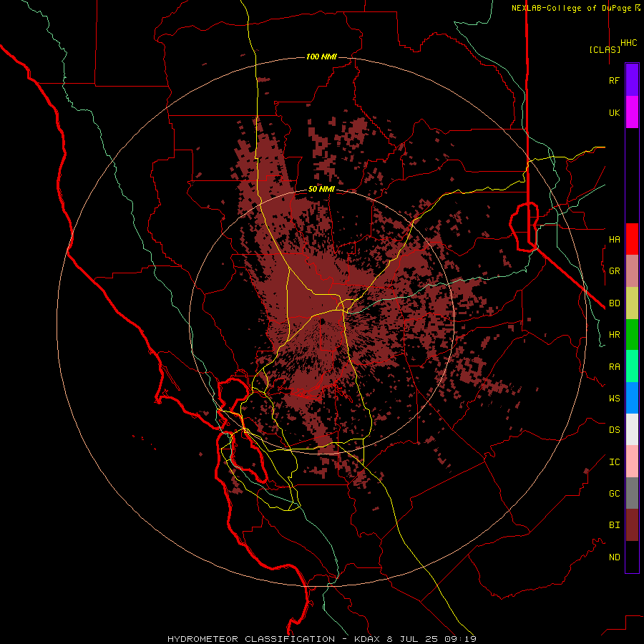Screen dimensions: 644x644
Task: Click the NEXLAB-College of DuPage watermark text
Action: [576, 8]
